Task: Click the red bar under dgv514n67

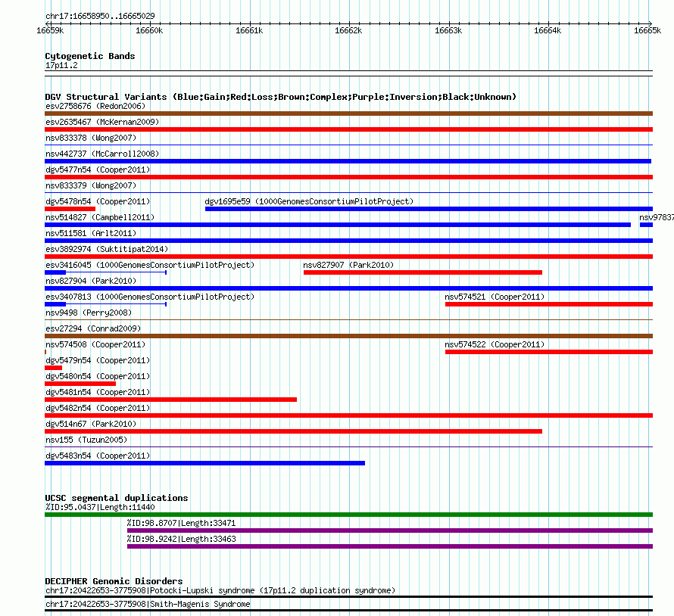Action: pyautogui.click(x=293, y=431)
